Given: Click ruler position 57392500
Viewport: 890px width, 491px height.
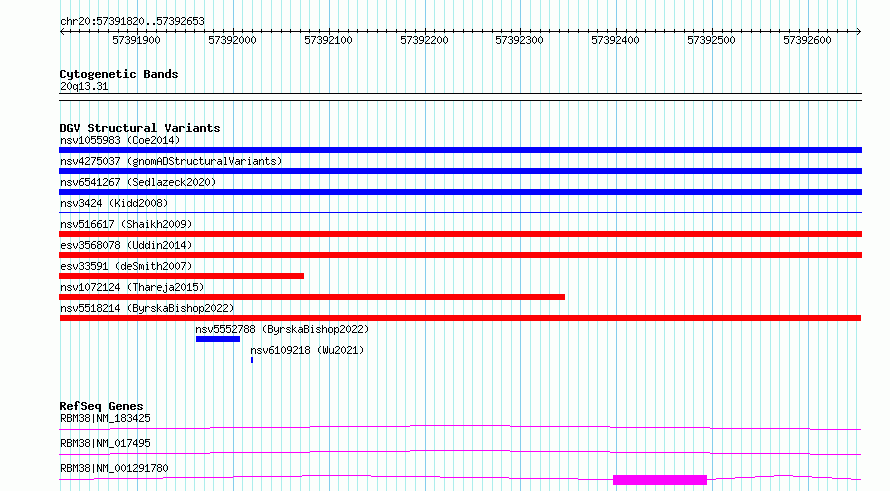Looking at the screenshot, I should pos(711,40).
